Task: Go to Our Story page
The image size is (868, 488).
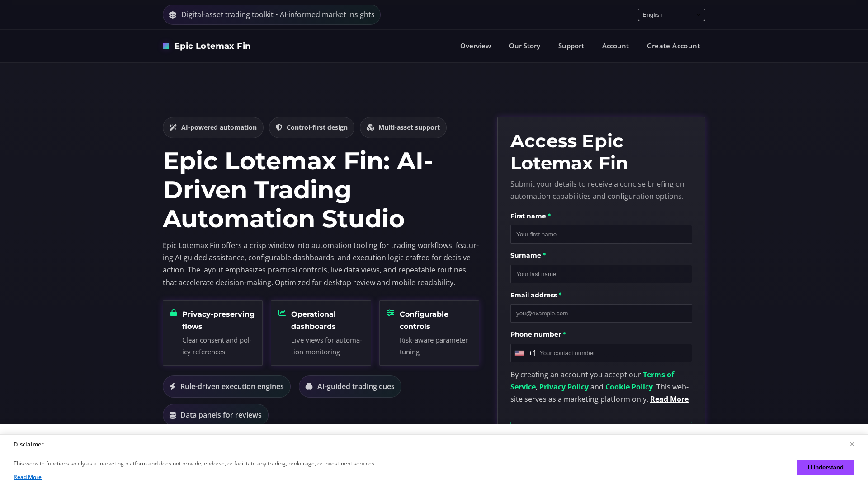Action: [524, 46]
